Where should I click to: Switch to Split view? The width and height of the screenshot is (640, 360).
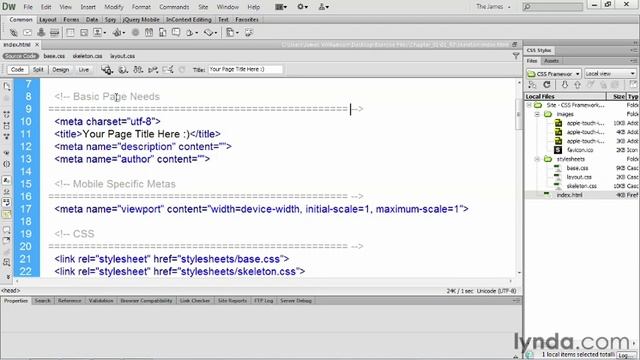click(38, 70)
